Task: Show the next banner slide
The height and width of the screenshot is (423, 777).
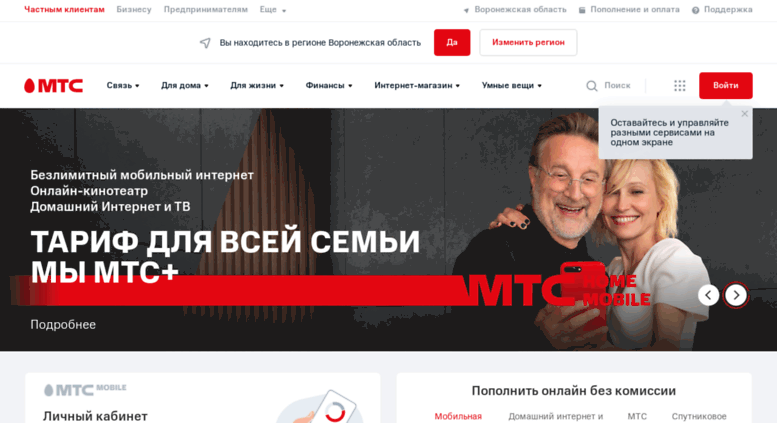Action: (736, 295)
